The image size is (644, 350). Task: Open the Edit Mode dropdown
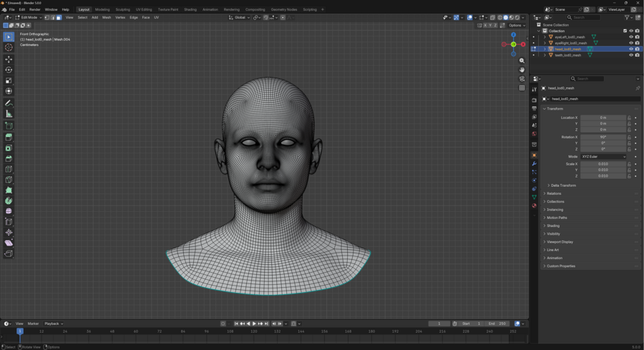coord(29,18)
